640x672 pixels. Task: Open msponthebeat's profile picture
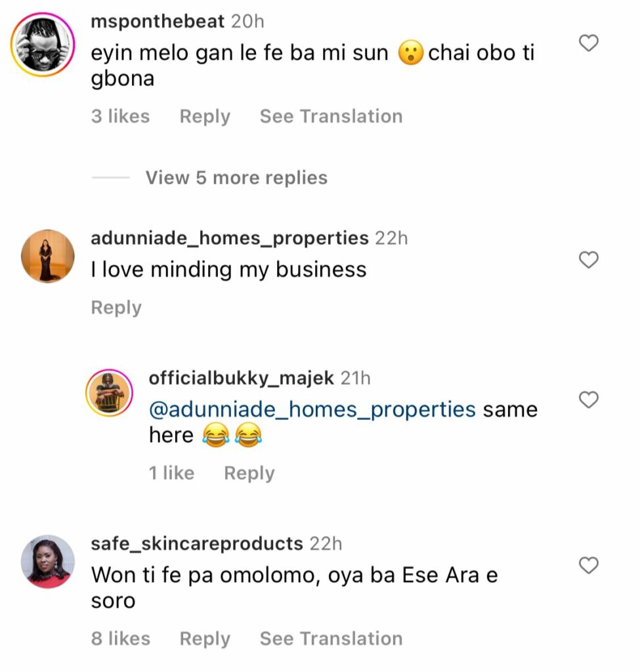coord(41,41)
